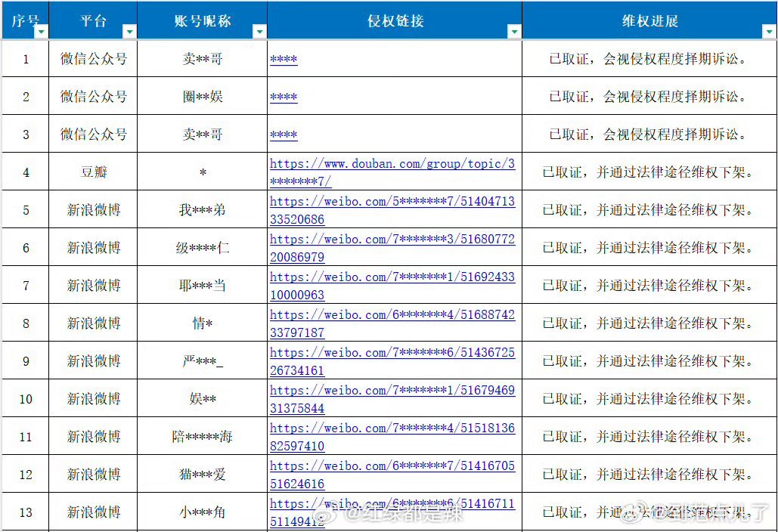The height and width of the screenshot is (532, 778).
Task: Select nickname cell 猫***爱
Action: pos(202,475)
